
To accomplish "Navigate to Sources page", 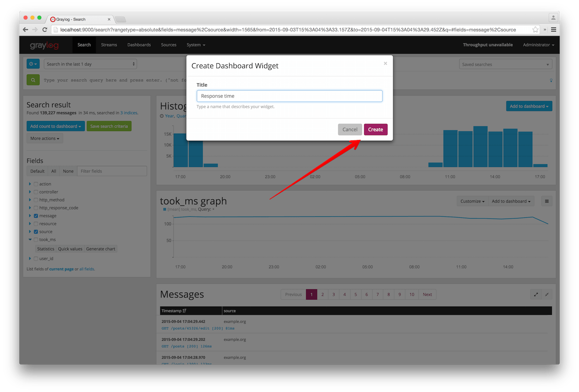I will click(x=169, y=45).
